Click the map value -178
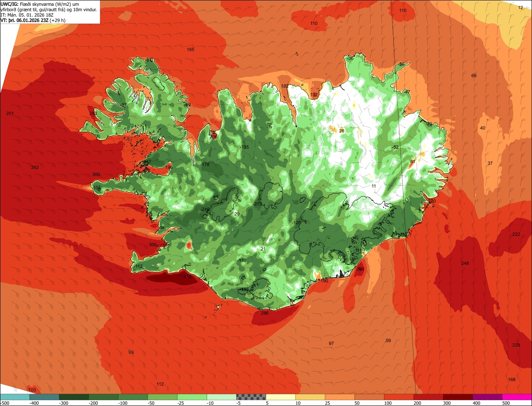This screenshot has width=532, height=406. (x=205, y=165)
